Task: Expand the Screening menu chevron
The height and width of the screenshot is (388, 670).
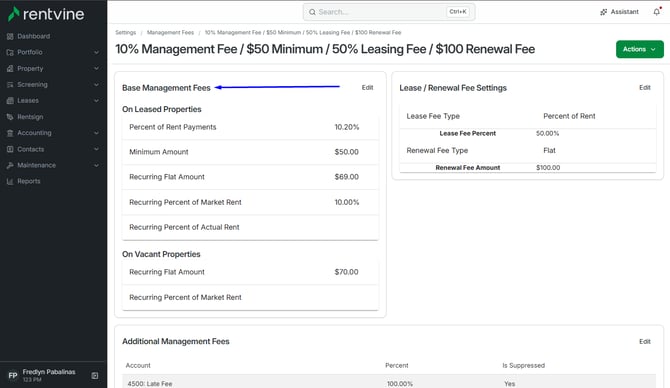Action: (96, 85)
